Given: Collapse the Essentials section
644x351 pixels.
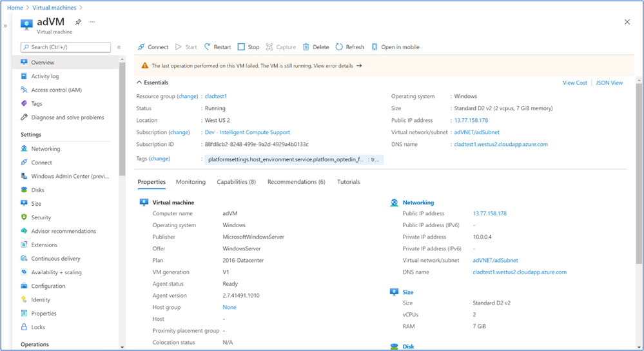Looking at the screenshot, I should [139, 83].
